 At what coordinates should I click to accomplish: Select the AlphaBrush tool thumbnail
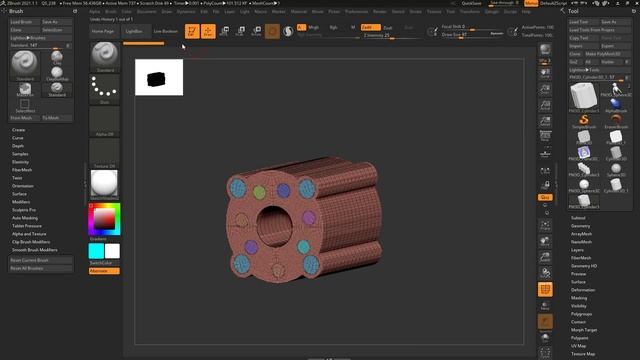pyautogui.click(x=616, y=105)
